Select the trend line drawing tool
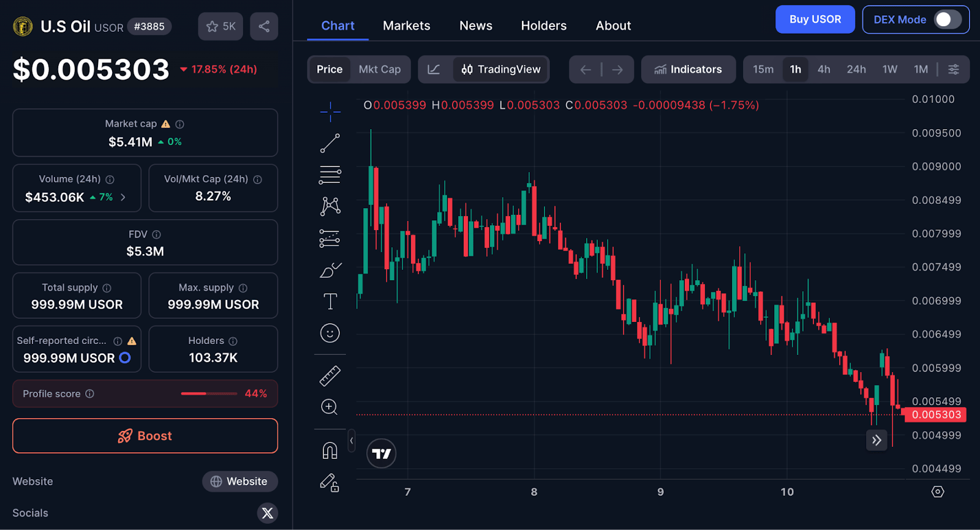Screen dimensions: 980x530 (x=330, y=143)
